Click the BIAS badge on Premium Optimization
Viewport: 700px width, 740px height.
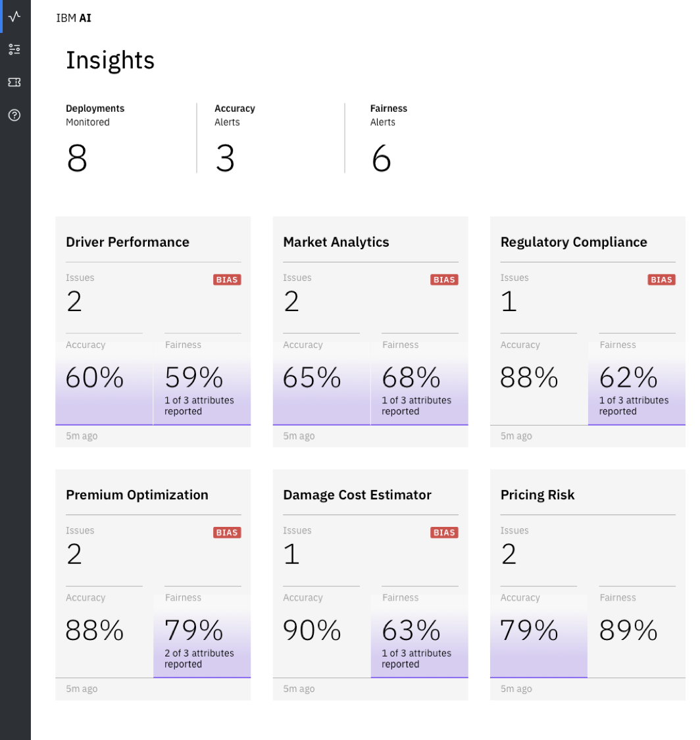coord(227,532)
